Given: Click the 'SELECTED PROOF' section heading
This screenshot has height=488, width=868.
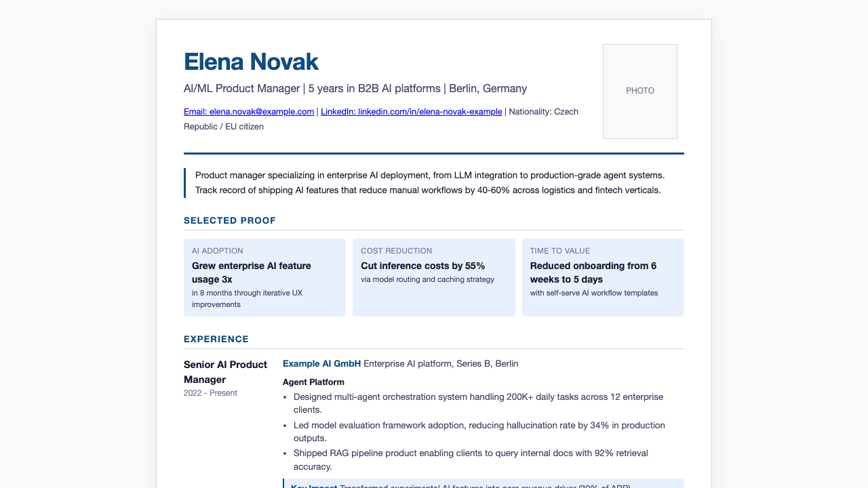Looking at the screenshot, I should 230,220.
